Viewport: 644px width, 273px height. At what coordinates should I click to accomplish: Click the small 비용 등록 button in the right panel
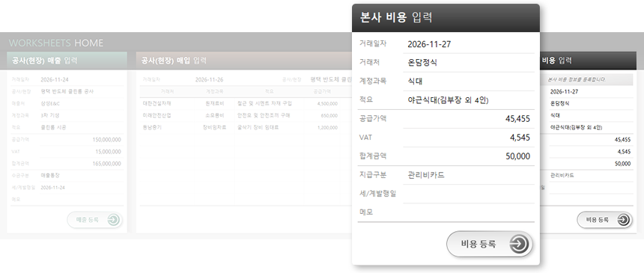604,220
